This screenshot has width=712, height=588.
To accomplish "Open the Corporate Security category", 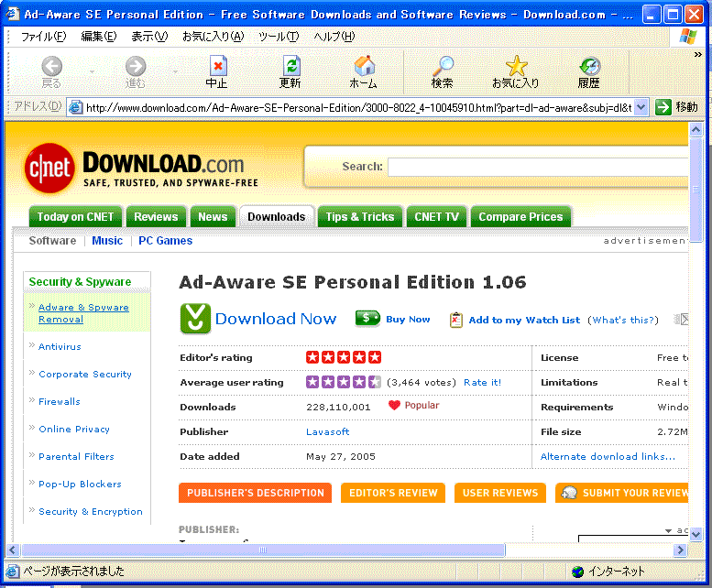I will point(85,375).
